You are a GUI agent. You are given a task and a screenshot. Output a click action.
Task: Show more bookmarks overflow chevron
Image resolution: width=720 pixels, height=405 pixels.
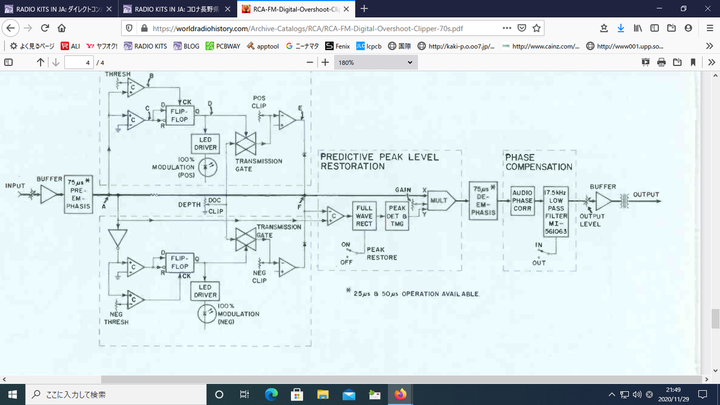pyautogui.click(x=708, y=45)
